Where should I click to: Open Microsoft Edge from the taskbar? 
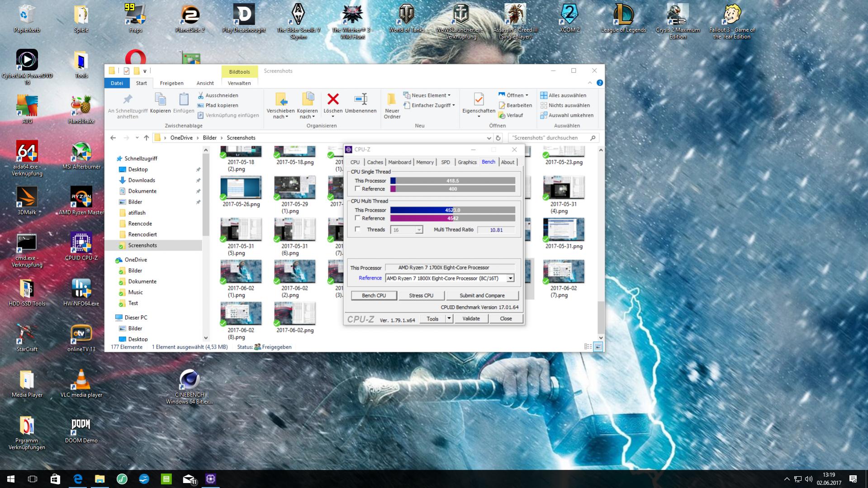[78, 479]
